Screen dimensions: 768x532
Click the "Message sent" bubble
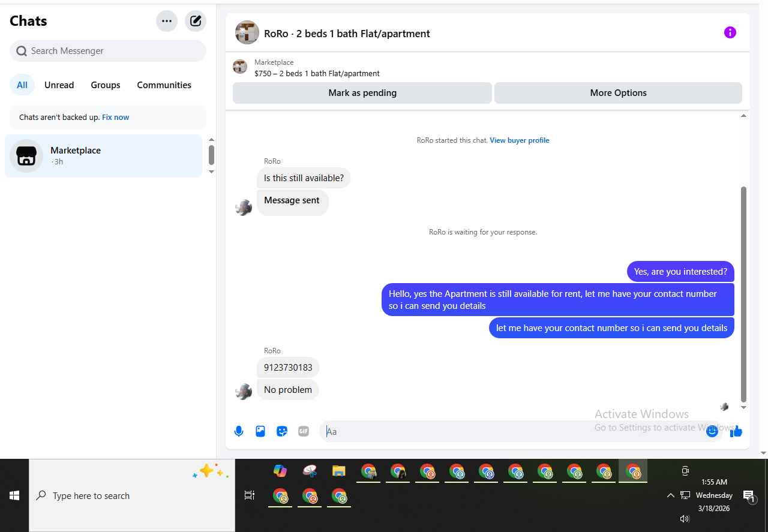293,203
